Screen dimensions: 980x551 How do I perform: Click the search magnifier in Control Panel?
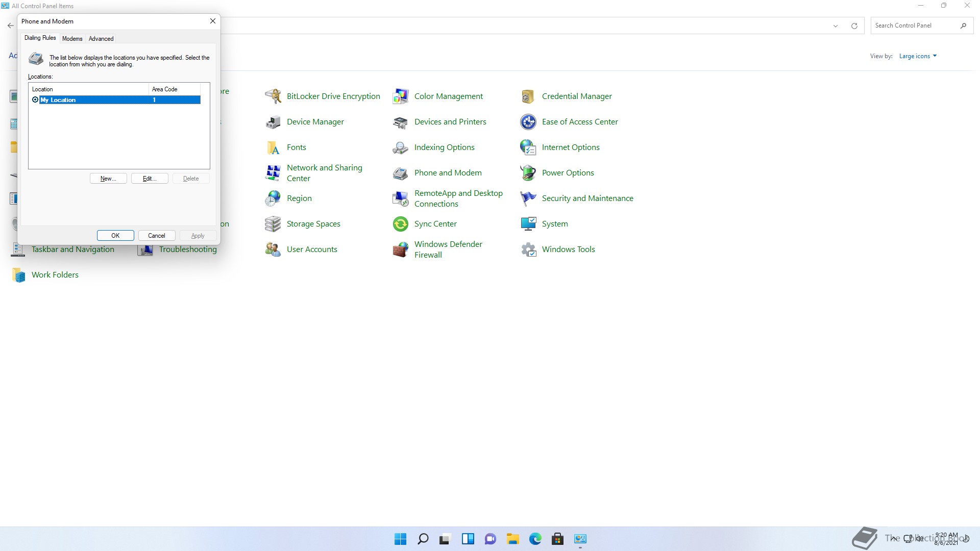click(x=963, y=26)
